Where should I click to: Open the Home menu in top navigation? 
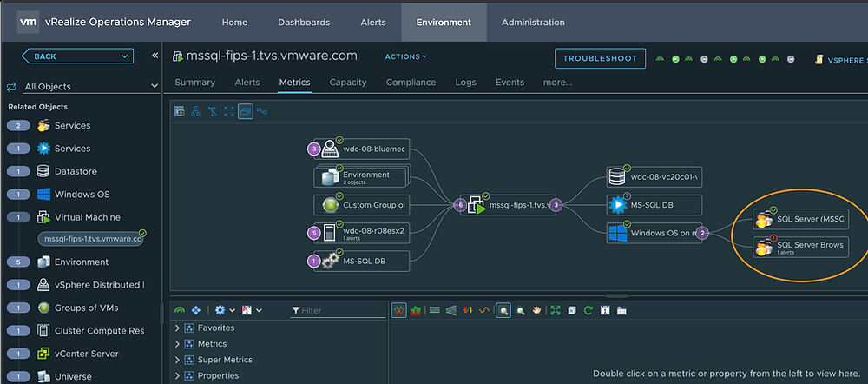click(234, 23)
